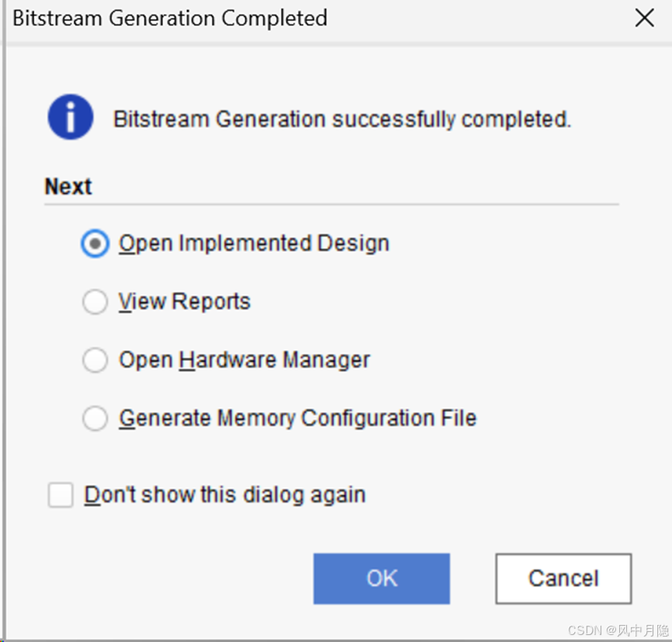Enable the Don't show this dialog again checkbox
This screenshot has height=642, width=672.
[61, 495]
